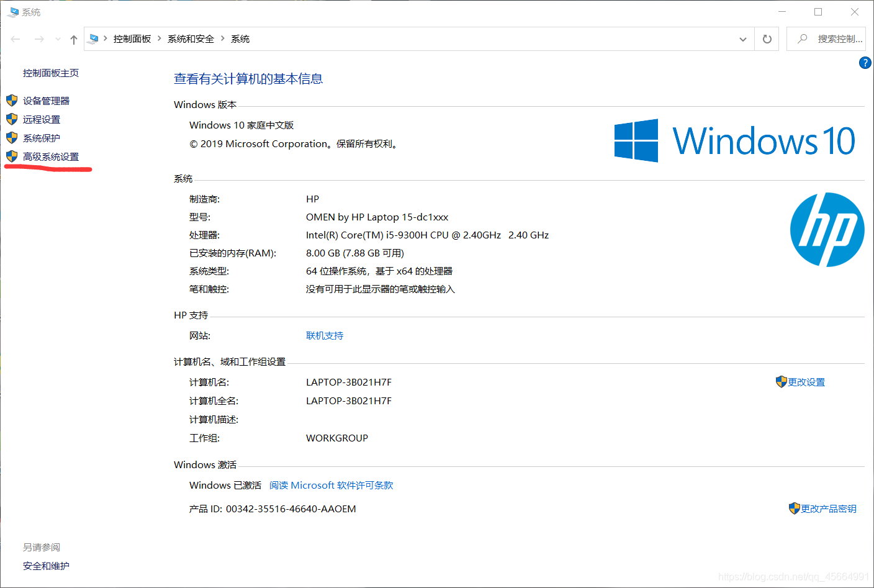
Task: Click the HP logo image
Action: pos(827,230)
